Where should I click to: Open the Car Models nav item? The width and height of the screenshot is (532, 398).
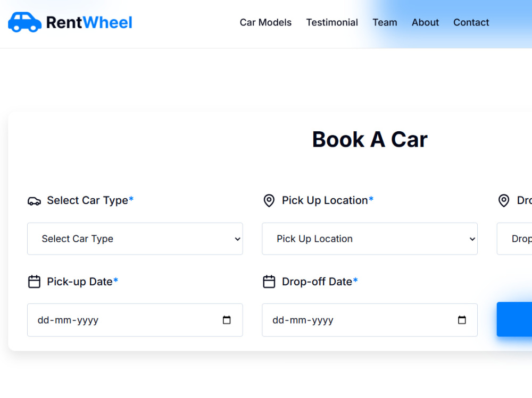pyautogui.click(x=265, y=22)
